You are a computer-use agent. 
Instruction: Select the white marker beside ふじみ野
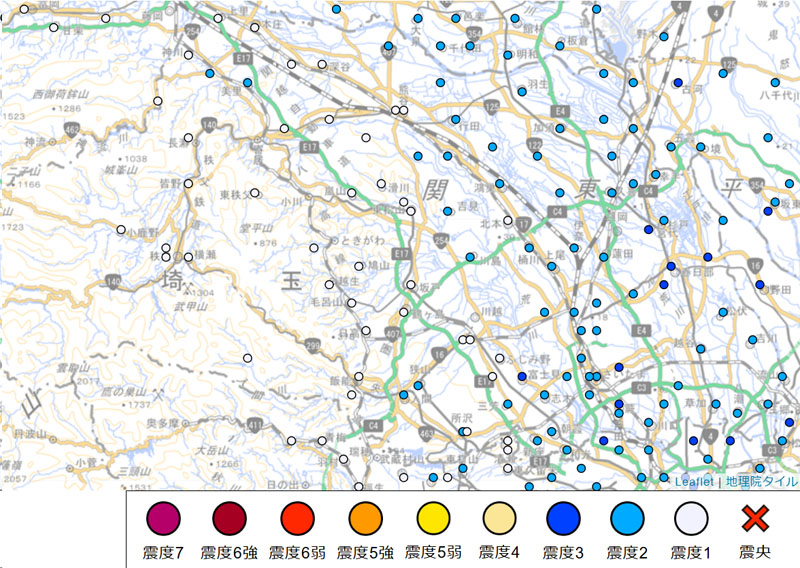click(499, 358)
